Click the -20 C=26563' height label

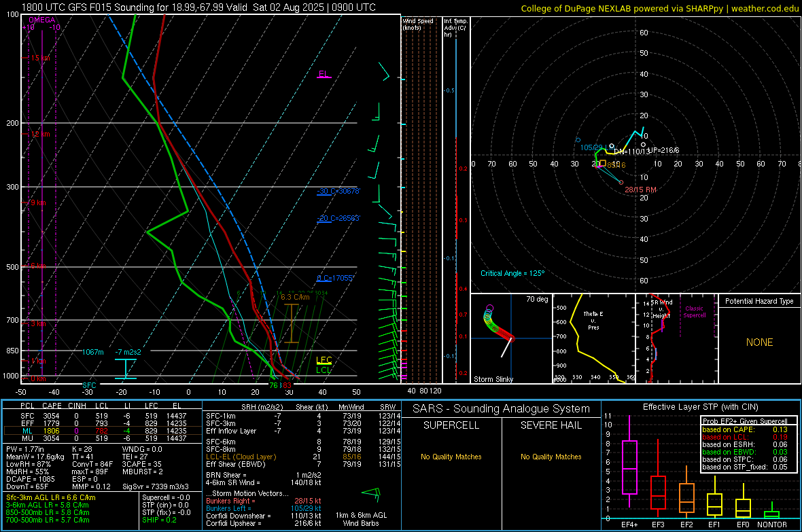click(x=338, y=218)
